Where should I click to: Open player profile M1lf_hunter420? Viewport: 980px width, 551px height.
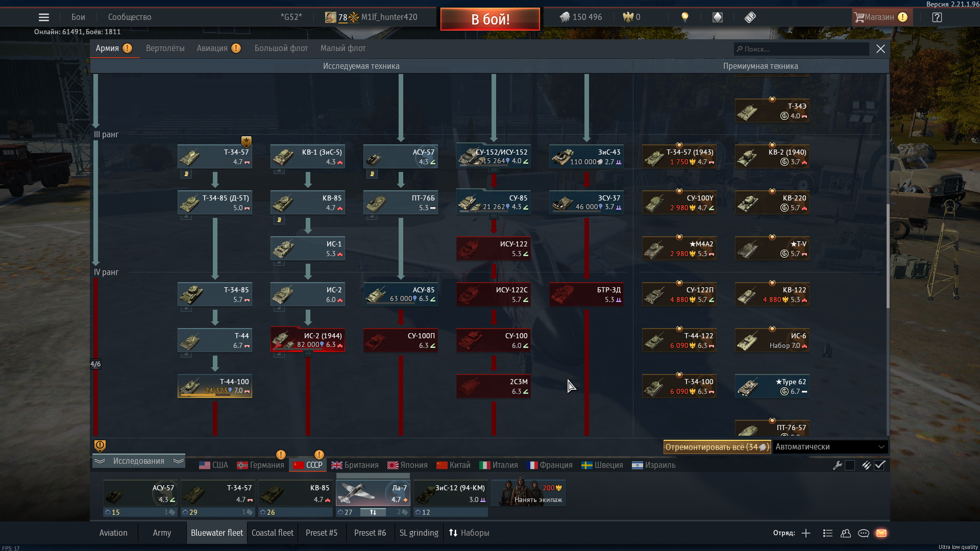tap(389, 17)
